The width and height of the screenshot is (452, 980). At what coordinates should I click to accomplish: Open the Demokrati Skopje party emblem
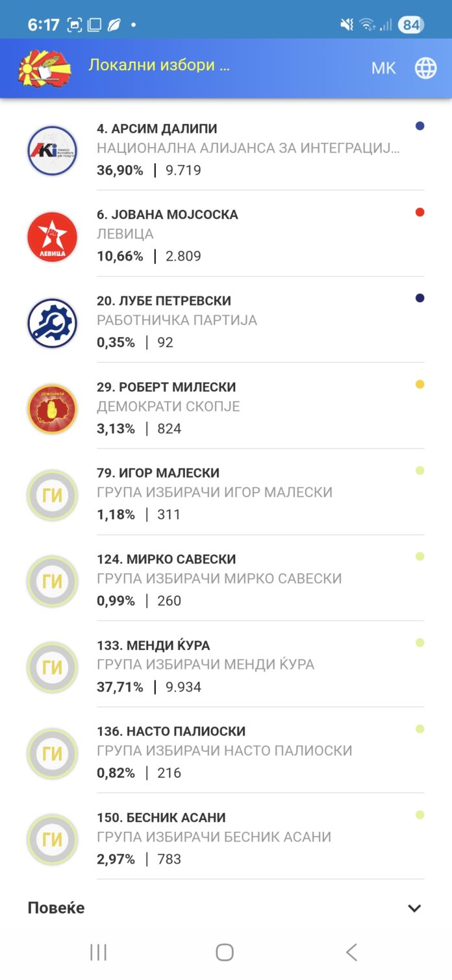(x=53, y=409)
